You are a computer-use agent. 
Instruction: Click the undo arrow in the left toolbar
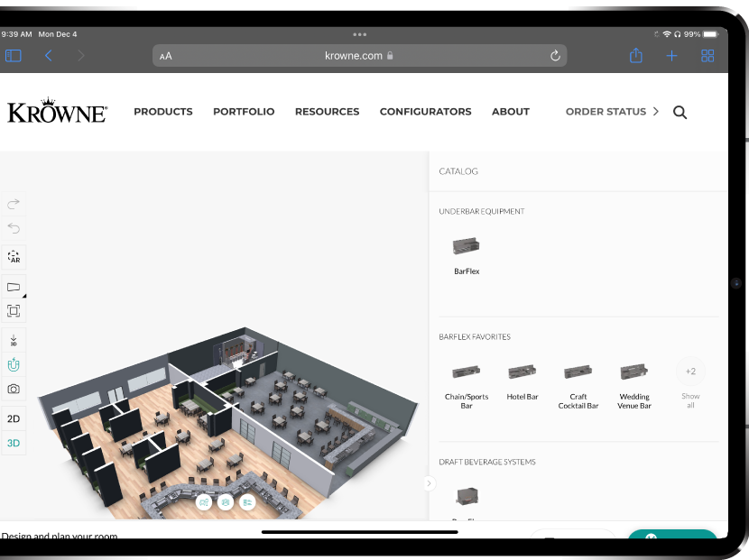14,228
